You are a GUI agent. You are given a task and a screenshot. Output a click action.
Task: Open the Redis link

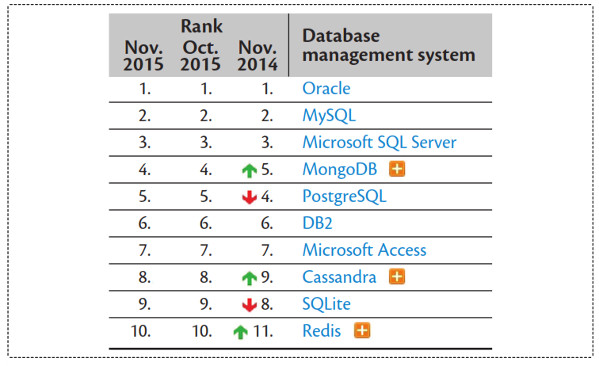321,331
